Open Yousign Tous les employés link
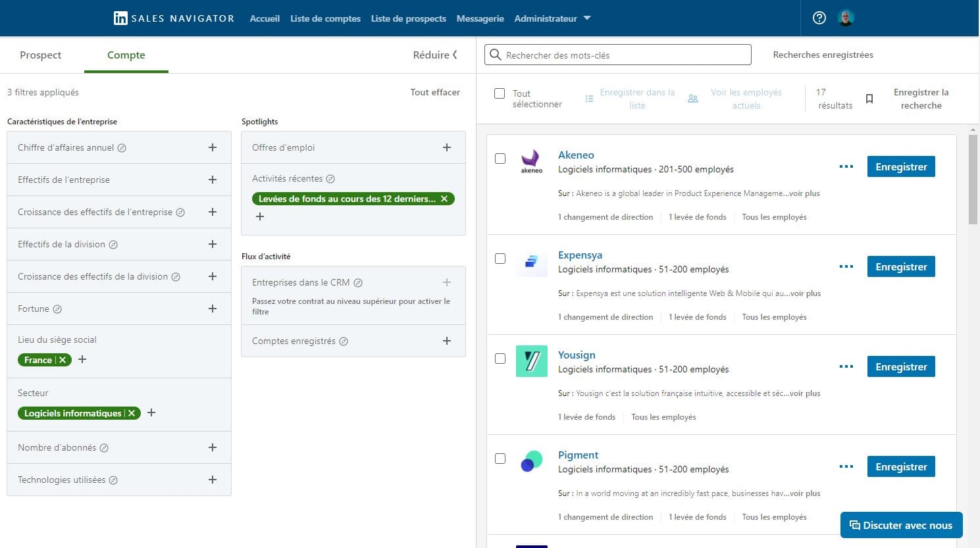The height and width of the screenshot is (548, 980). click(x=663, y=417)
